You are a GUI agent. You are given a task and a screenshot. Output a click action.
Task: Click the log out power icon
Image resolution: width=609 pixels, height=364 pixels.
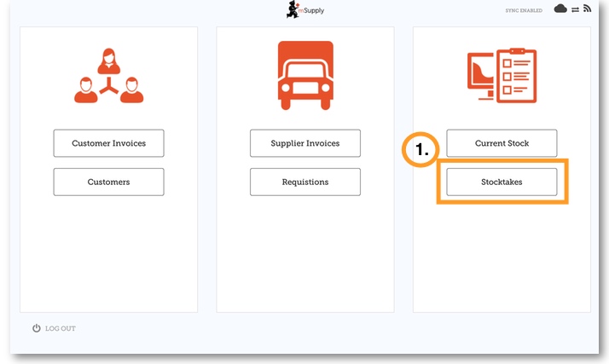[37, 328]
